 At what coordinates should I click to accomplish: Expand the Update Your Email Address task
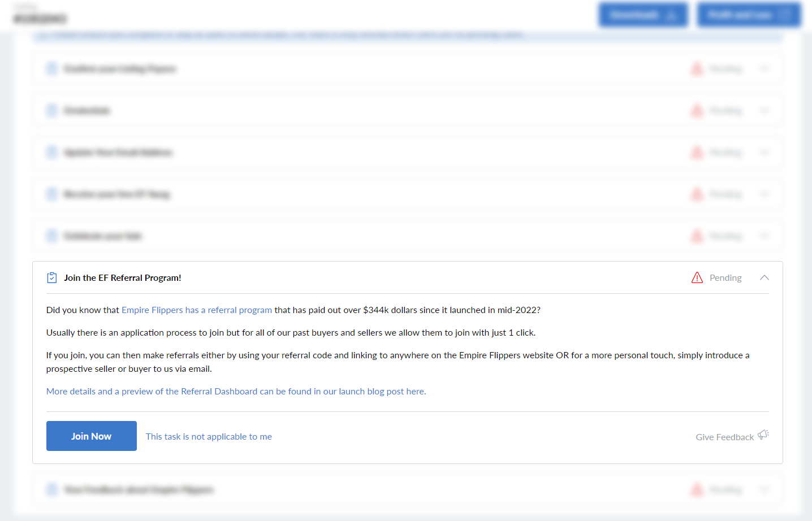pyautogui.click(x=765, y=153)
